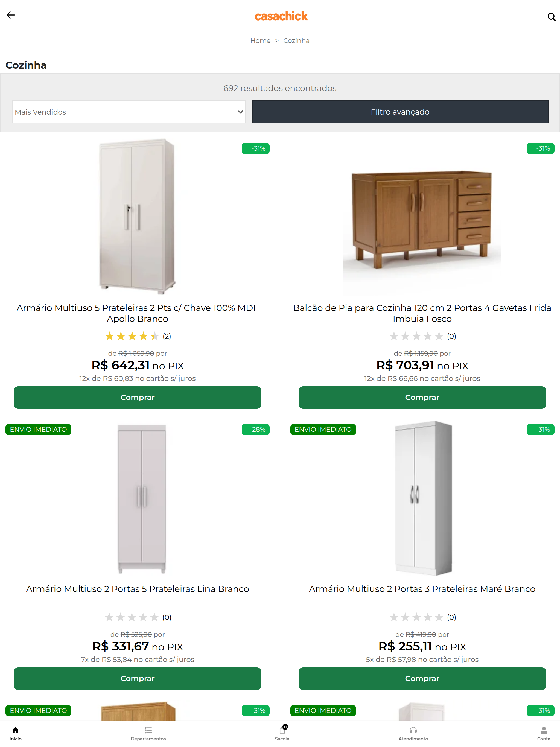Viewport: 560px width, 747px height.
Task: Buy the Armário Lina Branco
Action: coord(138,678)
